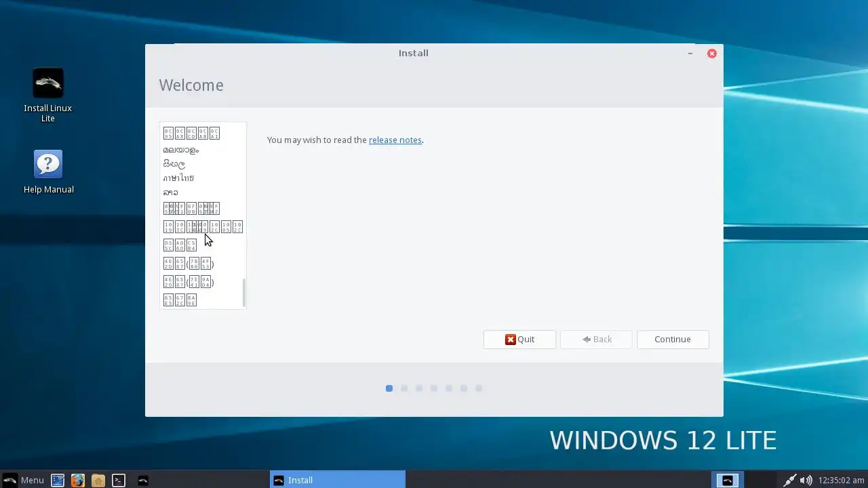Select the Install window entry in the taskbar
This screenshot has height=488, width=868.
pos(338,480)
